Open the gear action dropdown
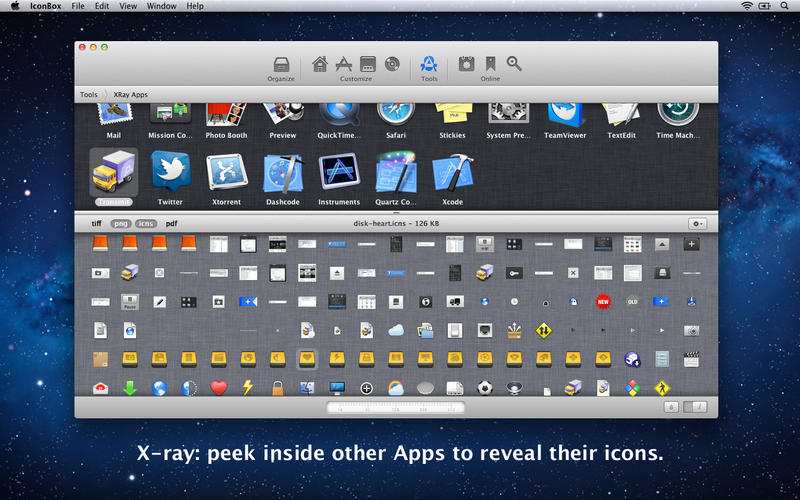The image size is (800, 500). point(697,223)
